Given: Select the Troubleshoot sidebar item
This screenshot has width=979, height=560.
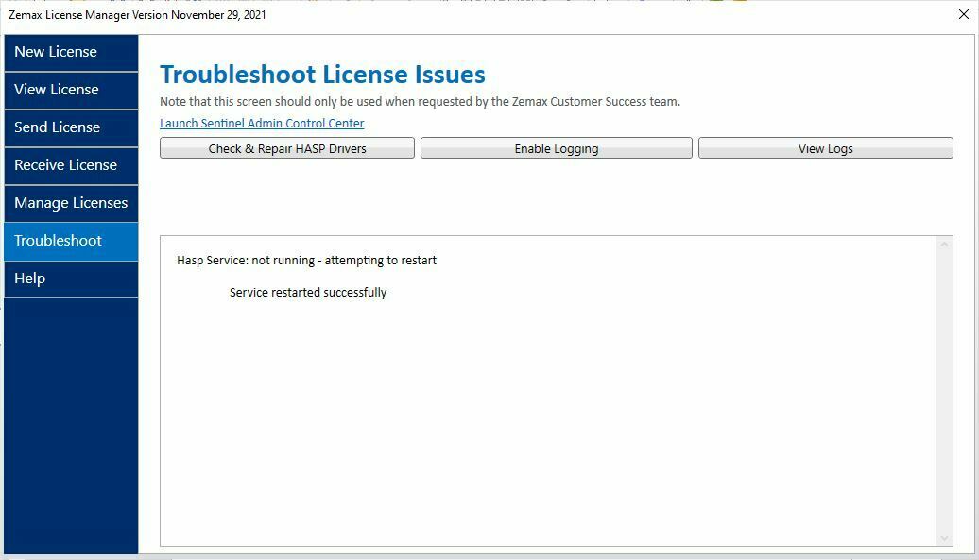Looking at the screenshot, I should point(71,242).
